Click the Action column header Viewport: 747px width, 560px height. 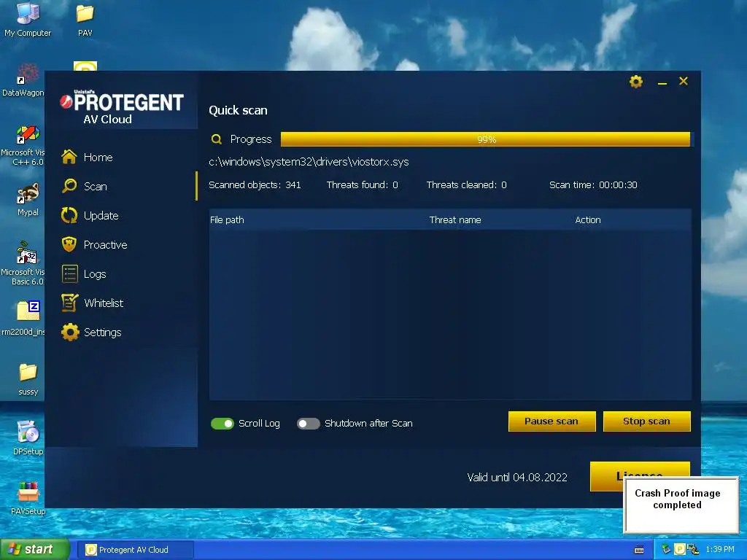pyautogui.click(x=587, y=220)
